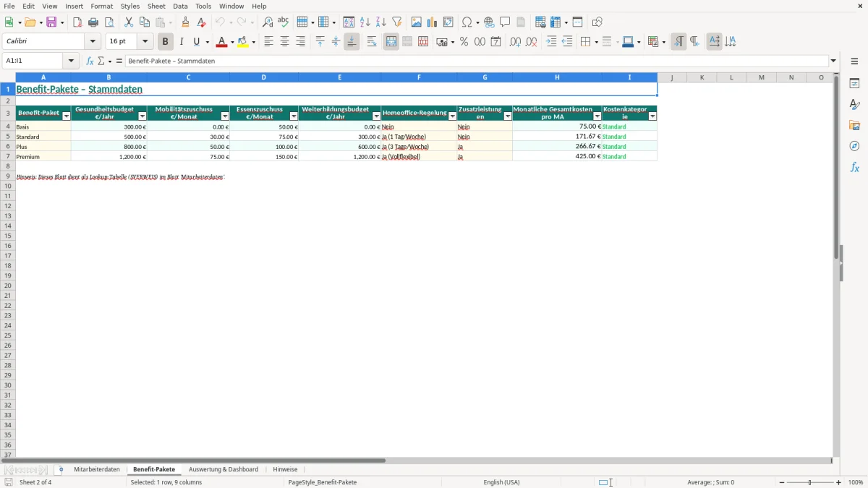Click zoom in plus button
Viewport: 868px width, 488px height.
[x=839, y=482]
